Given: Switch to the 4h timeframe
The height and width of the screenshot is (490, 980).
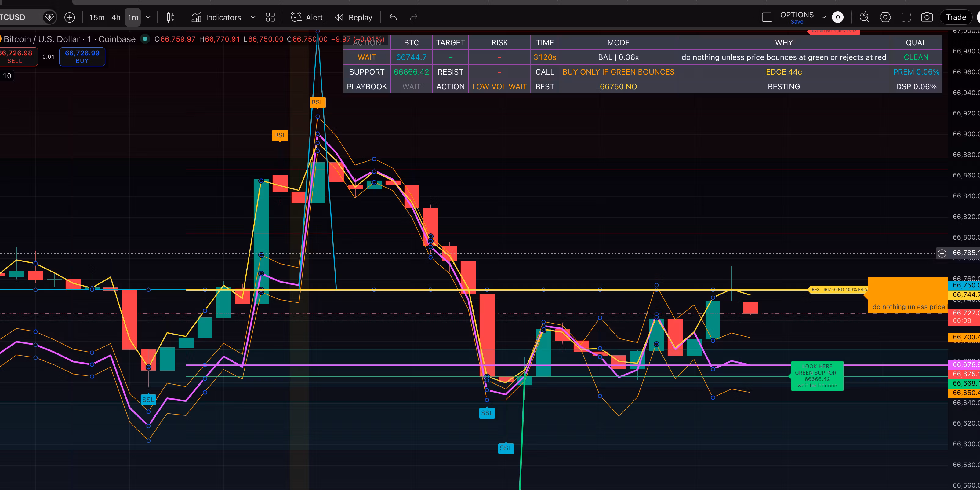Looking at the screenshot, I should point(116,17).
